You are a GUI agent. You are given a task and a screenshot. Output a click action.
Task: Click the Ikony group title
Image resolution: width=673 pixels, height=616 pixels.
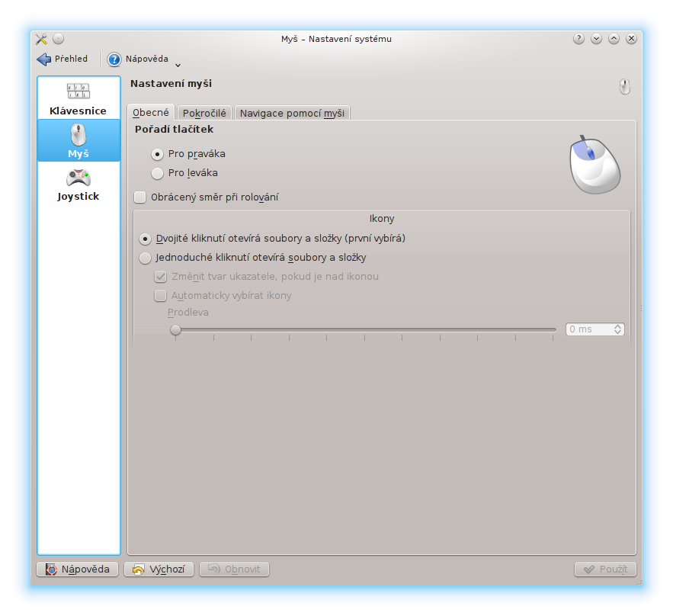click(382, 219)
